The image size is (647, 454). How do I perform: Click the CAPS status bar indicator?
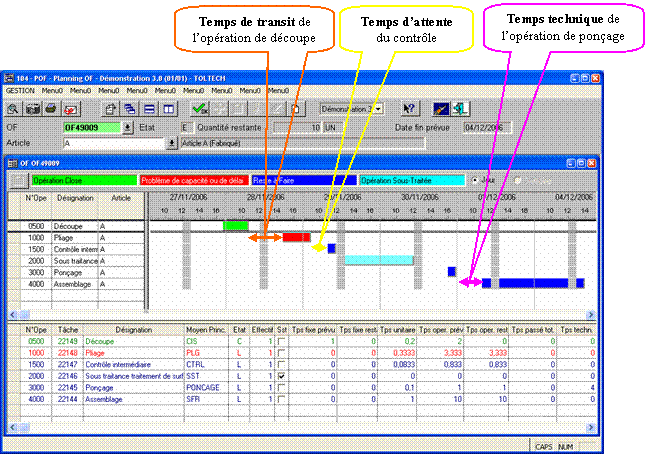[543, 447]
